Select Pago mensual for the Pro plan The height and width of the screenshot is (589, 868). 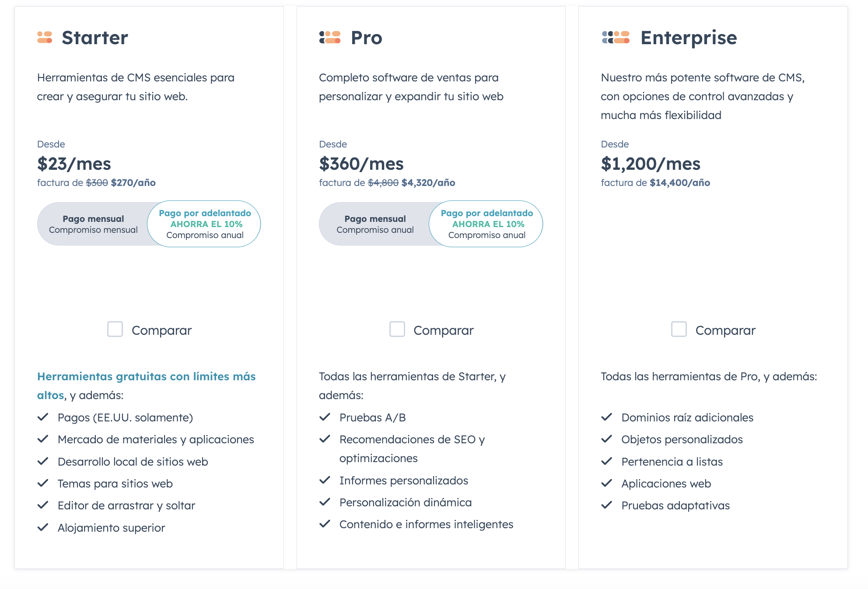click(x=375, y=224)
